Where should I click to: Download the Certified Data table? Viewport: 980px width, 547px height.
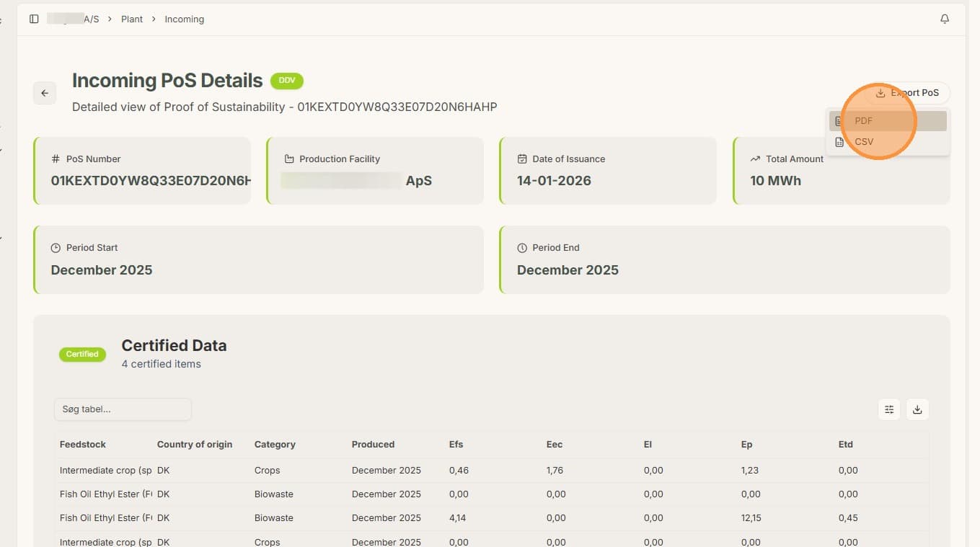pyautogui.click(x=917, y=409)
